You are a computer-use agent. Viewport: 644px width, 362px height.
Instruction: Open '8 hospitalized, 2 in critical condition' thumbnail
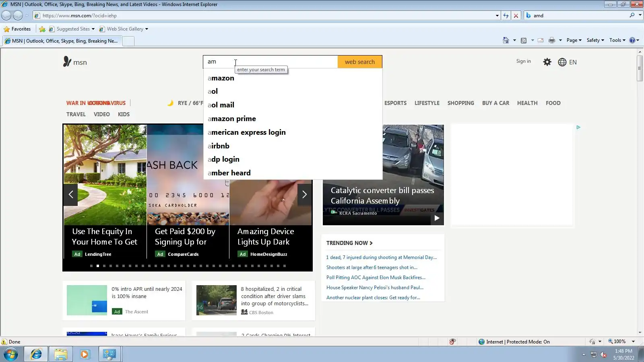217,300
